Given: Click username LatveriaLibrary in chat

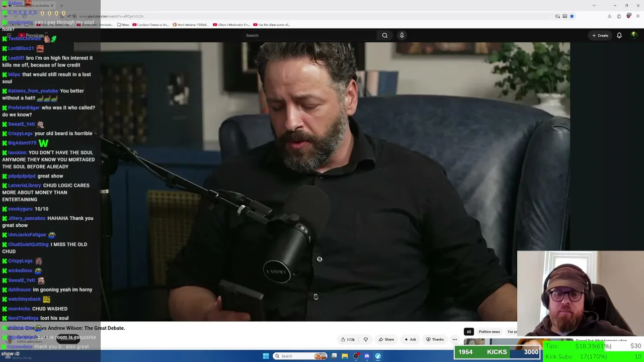Looking at the screenshot, I should pos(25,186).
